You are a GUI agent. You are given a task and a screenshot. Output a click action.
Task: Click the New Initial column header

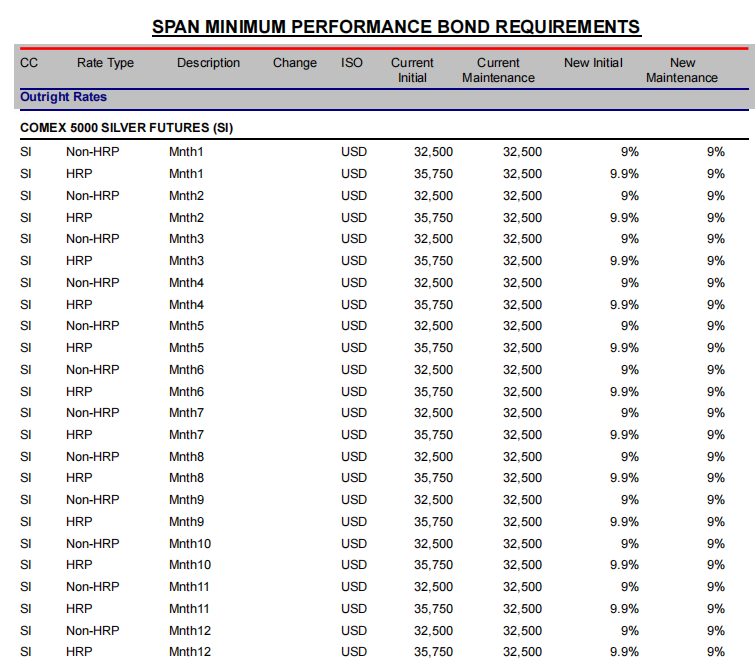tap(593, 63)
